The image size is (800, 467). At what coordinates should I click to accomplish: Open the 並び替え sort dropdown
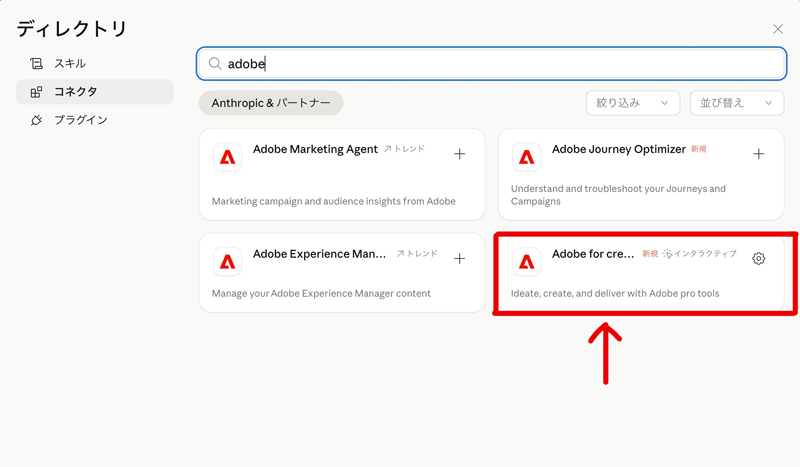[737, 103]
